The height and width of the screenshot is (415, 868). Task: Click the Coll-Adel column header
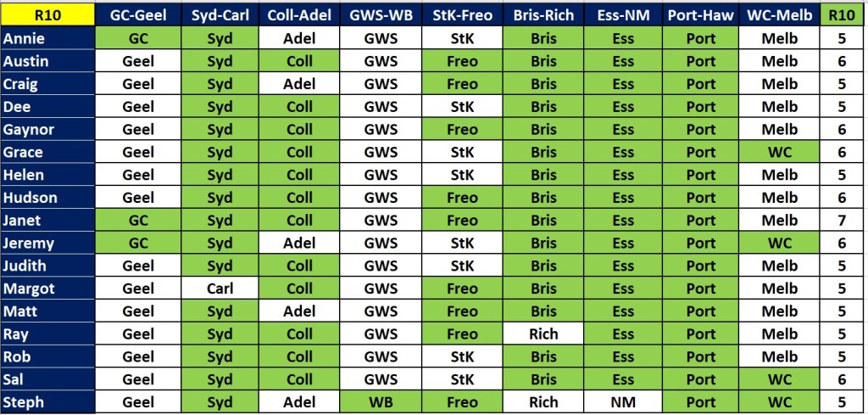299,15
